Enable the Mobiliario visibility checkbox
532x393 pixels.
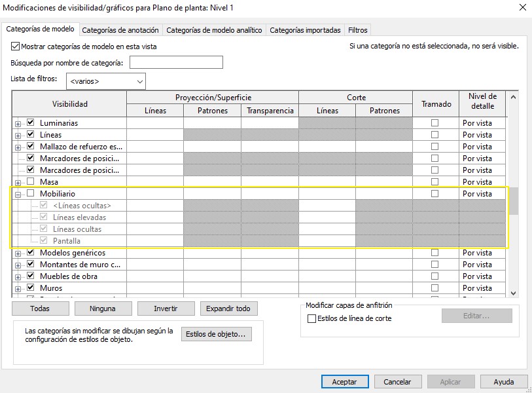tap(30, 194)
